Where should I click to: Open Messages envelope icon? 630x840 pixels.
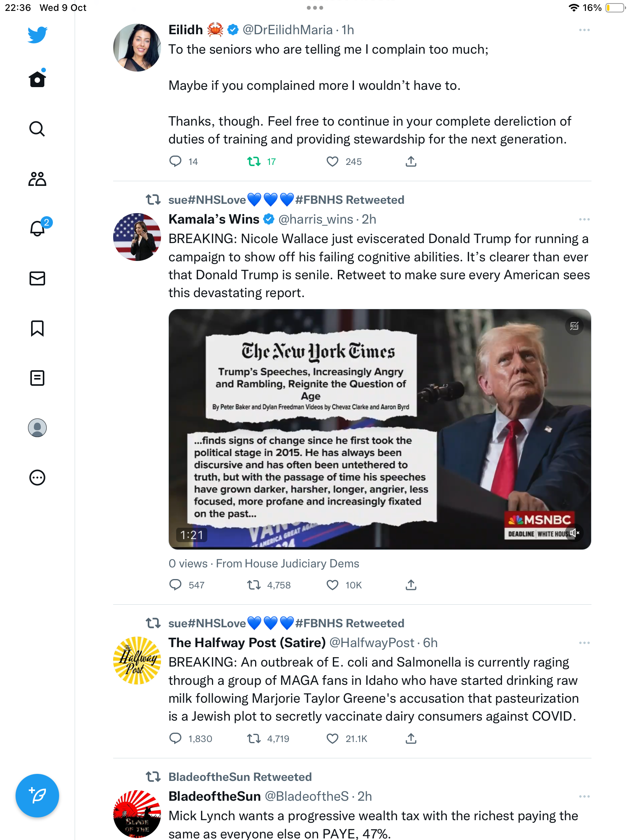tap(37, 278)
